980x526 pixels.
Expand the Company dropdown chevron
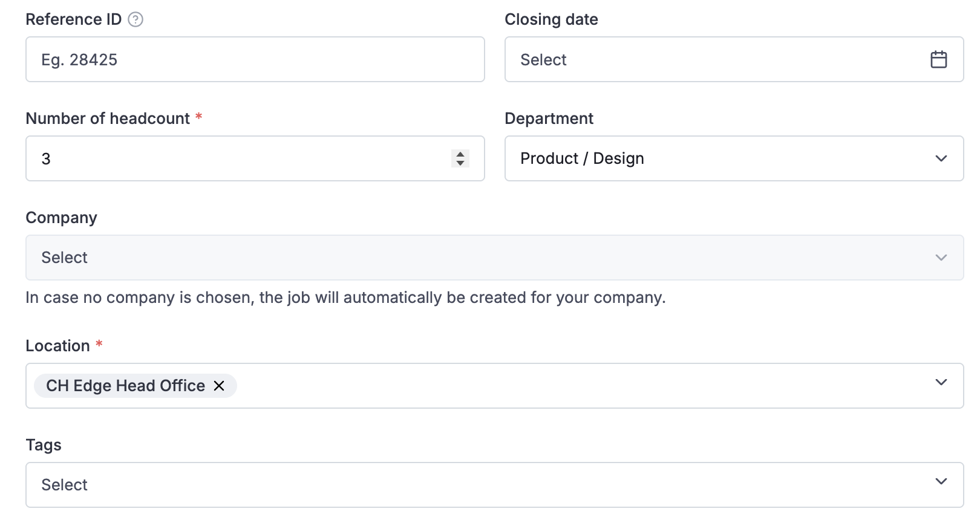coord(941,258)
